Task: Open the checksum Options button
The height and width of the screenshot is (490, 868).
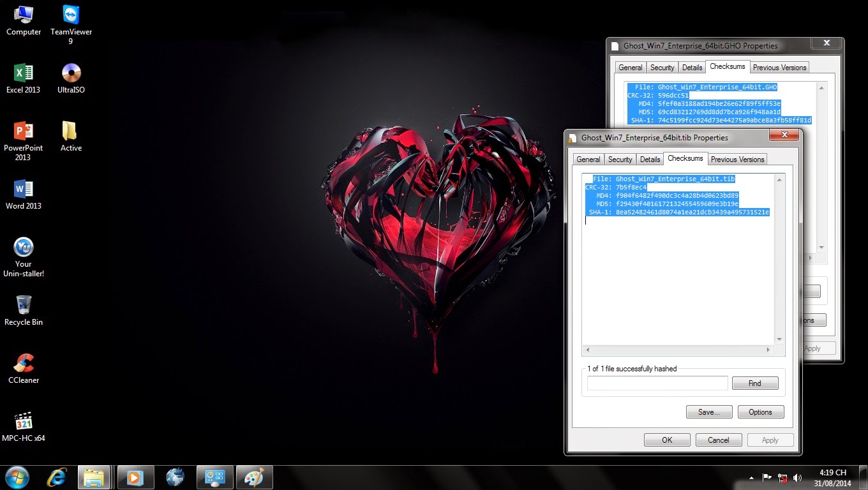Action: pyautogui.click(x=760, y=412)
